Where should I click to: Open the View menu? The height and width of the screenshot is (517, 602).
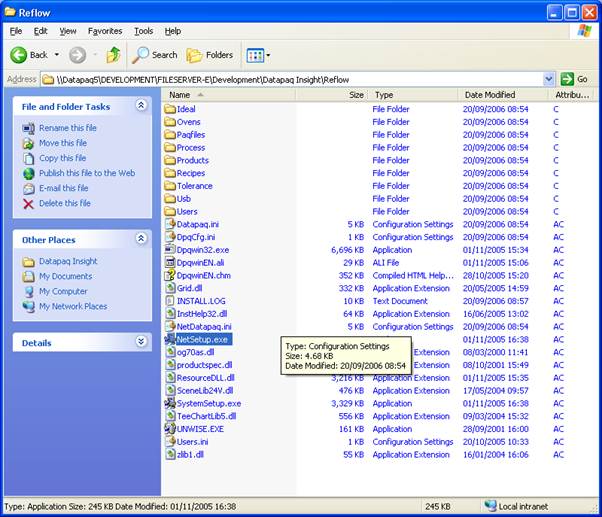click(68, 31)
